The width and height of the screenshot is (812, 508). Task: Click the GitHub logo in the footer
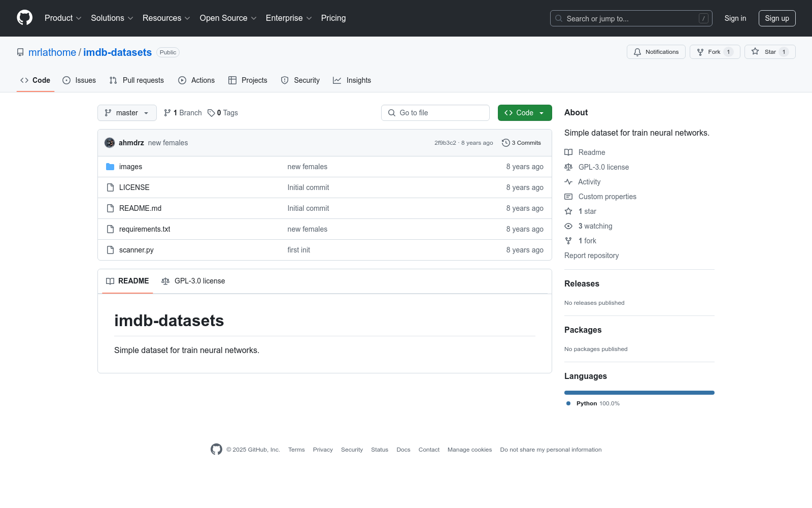(216, 449)
